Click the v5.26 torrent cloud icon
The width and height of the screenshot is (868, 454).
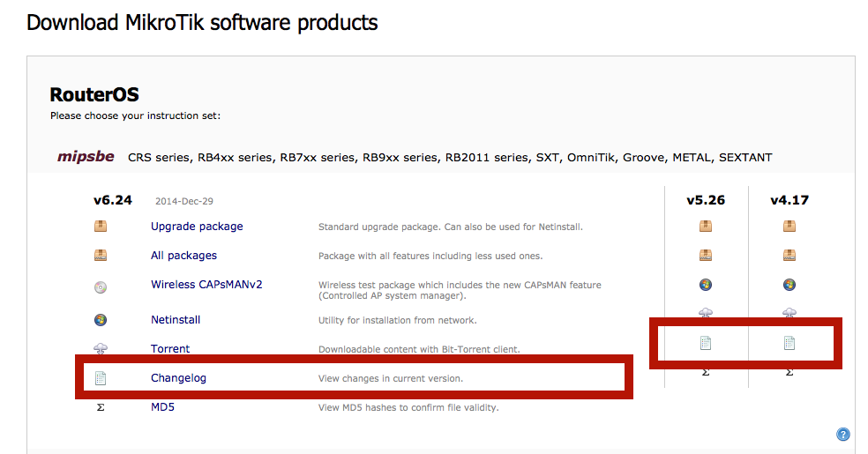point(706,312)
